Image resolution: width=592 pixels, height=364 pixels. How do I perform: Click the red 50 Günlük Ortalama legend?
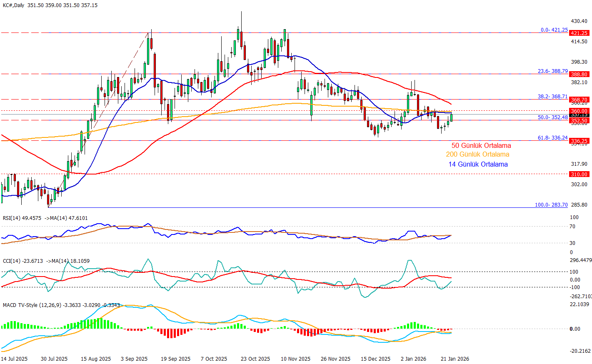pos(481,146)
